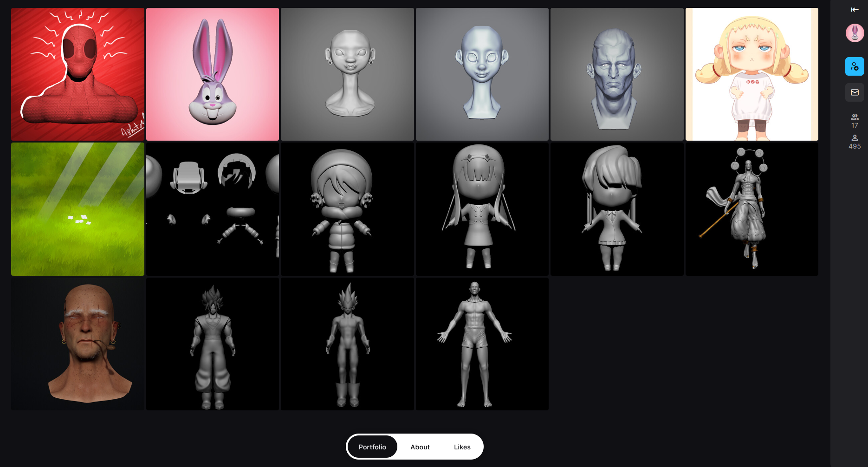Viewport: 868px width, 467px height.
Task: Switch to the About tab
Action: click(x=420, y=447)
